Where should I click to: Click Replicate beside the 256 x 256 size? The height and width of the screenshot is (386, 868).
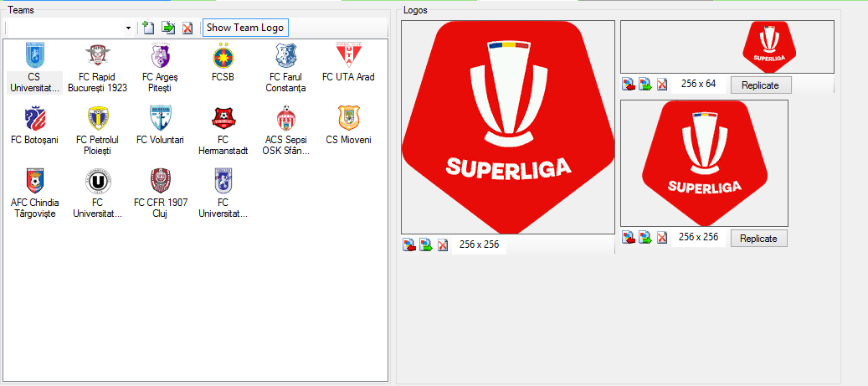coord(758,239)
